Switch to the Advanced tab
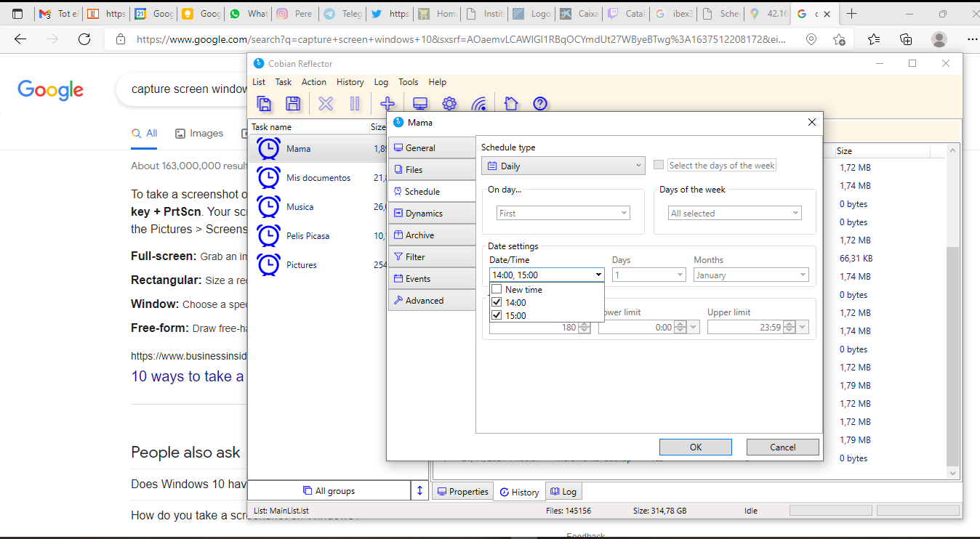This screenshot has width=980, height=539. coord(432,300)
